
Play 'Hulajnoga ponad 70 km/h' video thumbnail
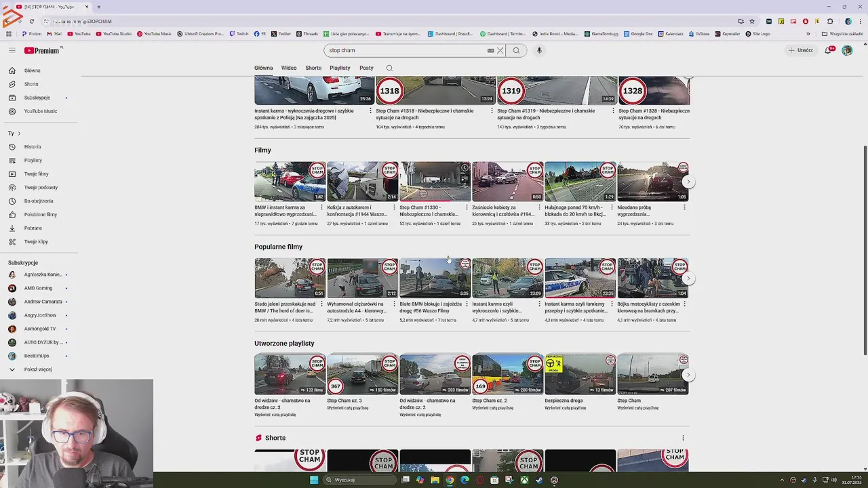tap(580, 182)
